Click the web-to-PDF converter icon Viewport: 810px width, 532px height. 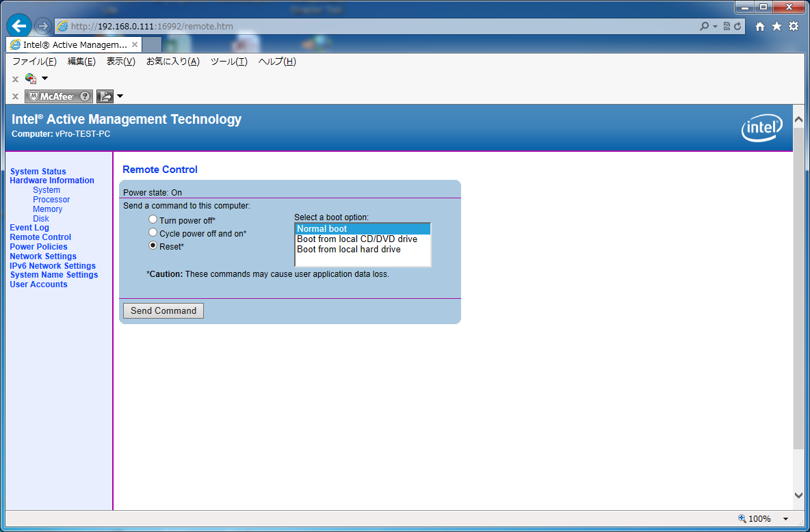[31, 79]
